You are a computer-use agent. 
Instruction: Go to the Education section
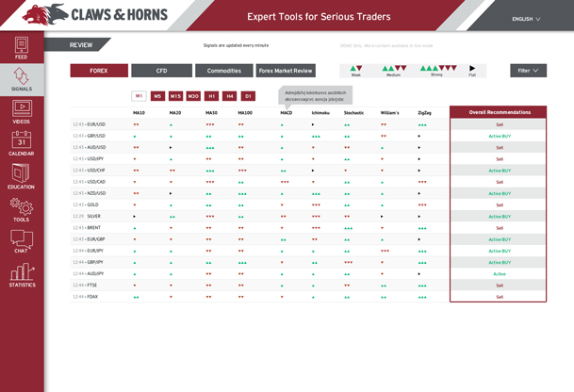pyautogui.click(x=21, y=176)
